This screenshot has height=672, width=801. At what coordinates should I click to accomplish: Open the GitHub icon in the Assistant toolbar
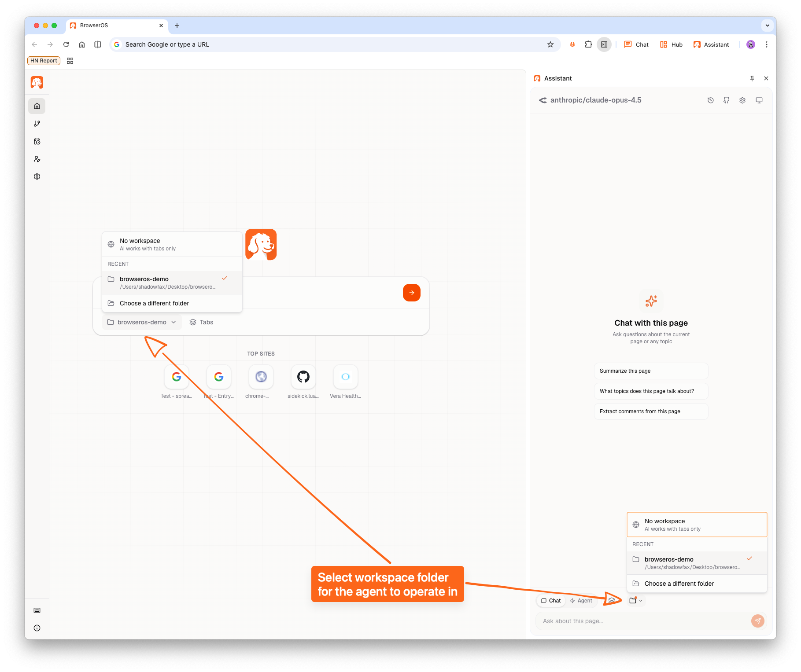726,100
